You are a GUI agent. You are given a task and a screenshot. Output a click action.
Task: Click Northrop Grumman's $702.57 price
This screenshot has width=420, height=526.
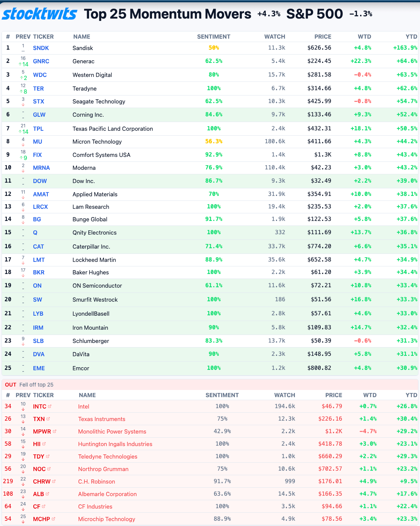(x=330, y=469)
